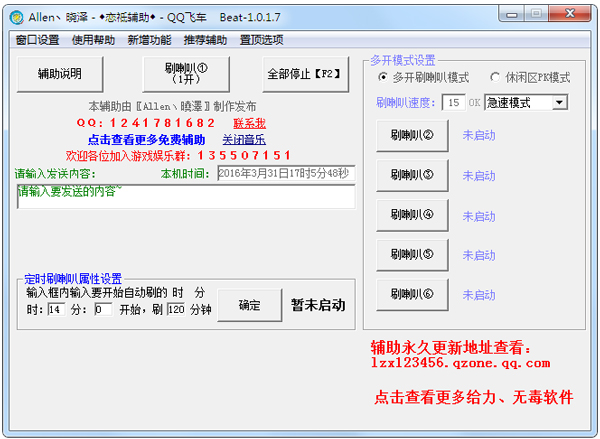Select the 多开刷喇叭模式 radio button

coord(384,78)
